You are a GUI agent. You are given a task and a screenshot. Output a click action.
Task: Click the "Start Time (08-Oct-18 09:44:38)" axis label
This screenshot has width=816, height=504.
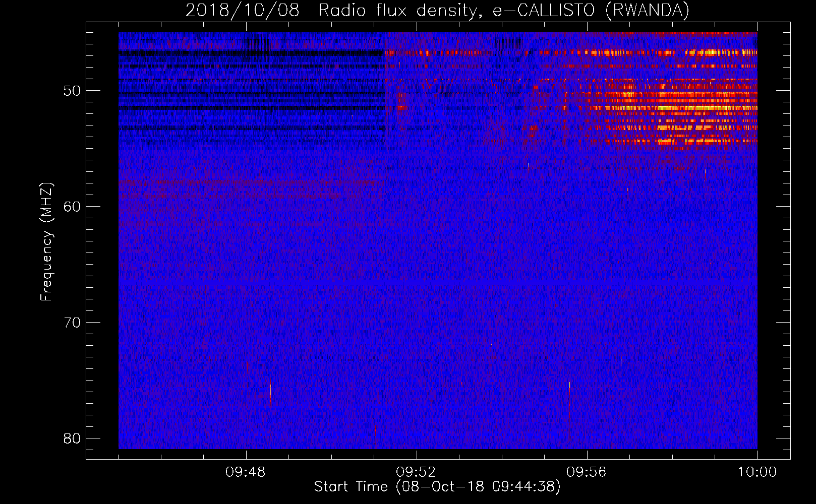[x=437, y=487]
